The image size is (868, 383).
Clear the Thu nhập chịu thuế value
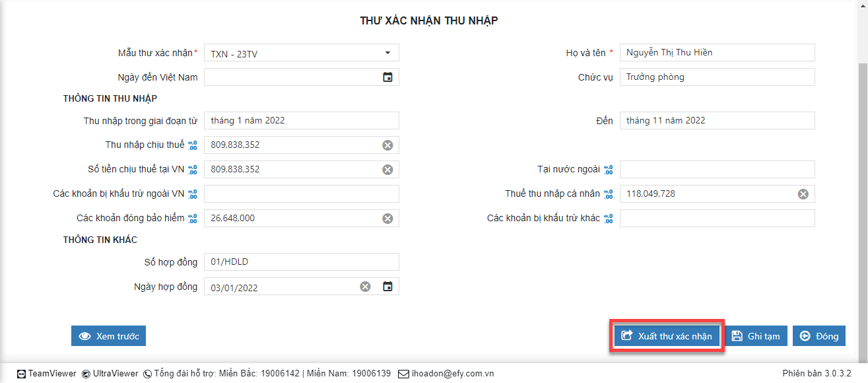(387, 145)
